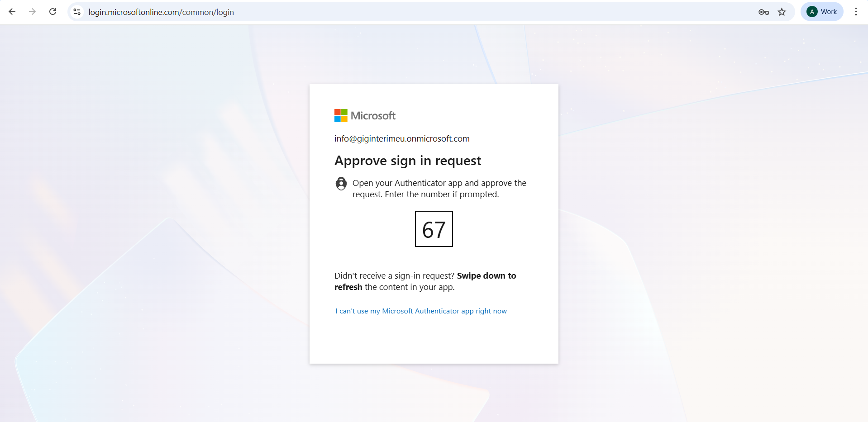Click the "Approve sign in request" heading

tap(407, 161)
